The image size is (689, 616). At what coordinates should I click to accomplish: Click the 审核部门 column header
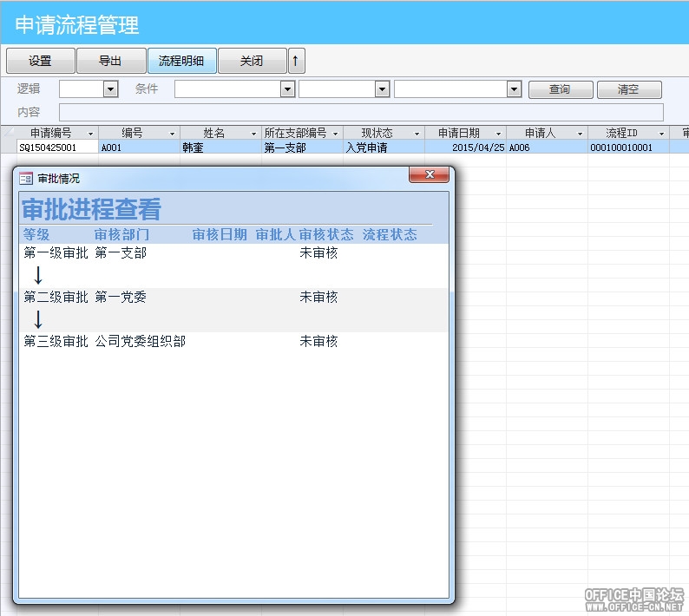click(x=121, y=234)
